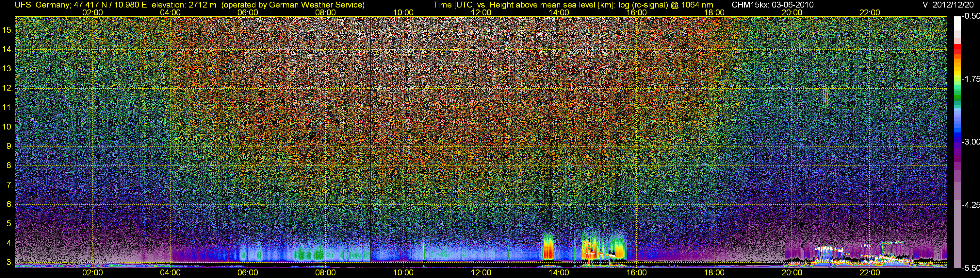The image size is (980, 278).
Task: Click the top axis '14:00' time label
Action: (559, 12)
